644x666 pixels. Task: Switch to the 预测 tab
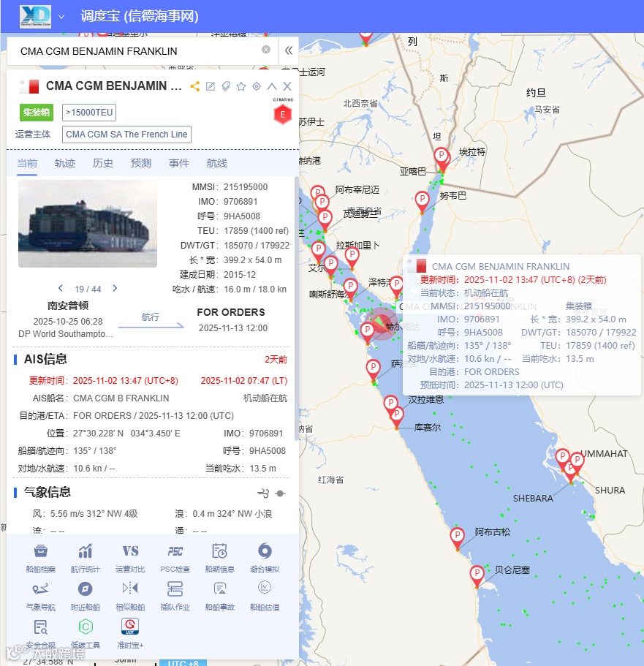point(141,163)
